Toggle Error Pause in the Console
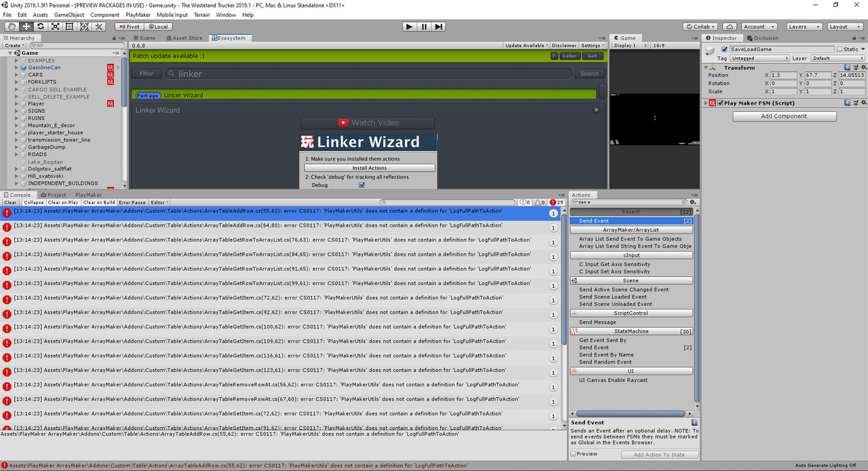868x471 pixels. 132,202
